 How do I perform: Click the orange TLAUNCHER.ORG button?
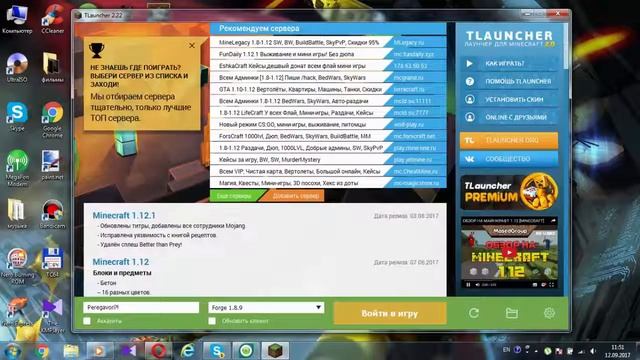pyautogui.click(x=509, y=140)
